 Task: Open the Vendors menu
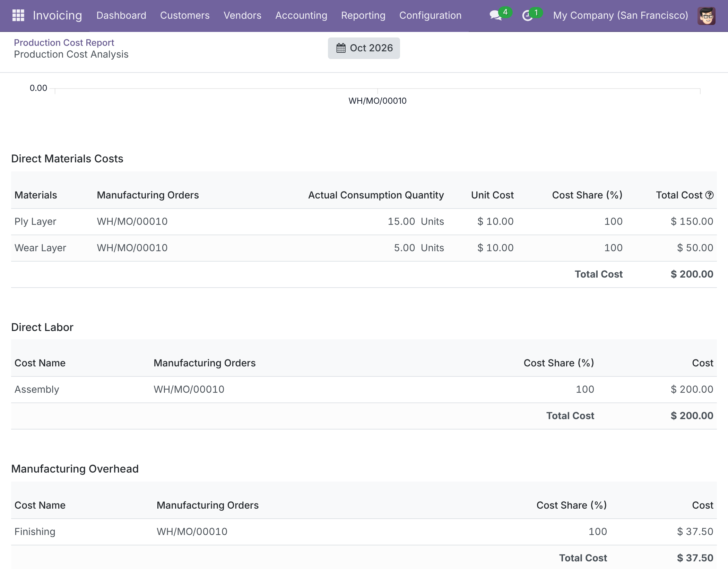tap(242, 15)
